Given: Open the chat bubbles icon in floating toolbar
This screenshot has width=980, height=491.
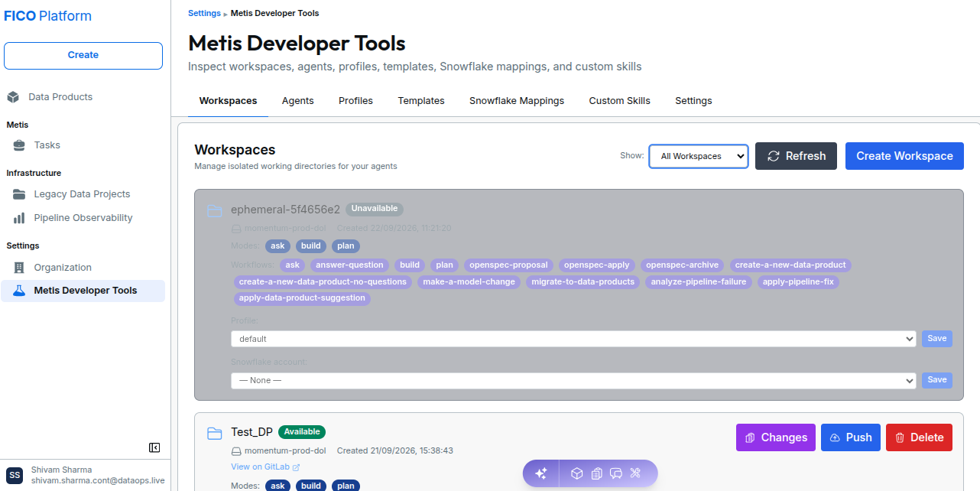Looking at the screenshot, I should 616,473.
